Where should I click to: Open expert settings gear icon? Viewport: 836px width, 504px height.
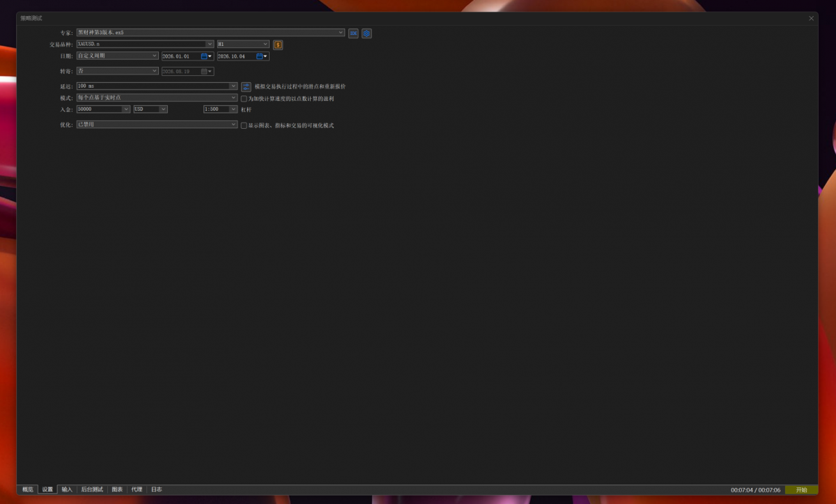366,33
